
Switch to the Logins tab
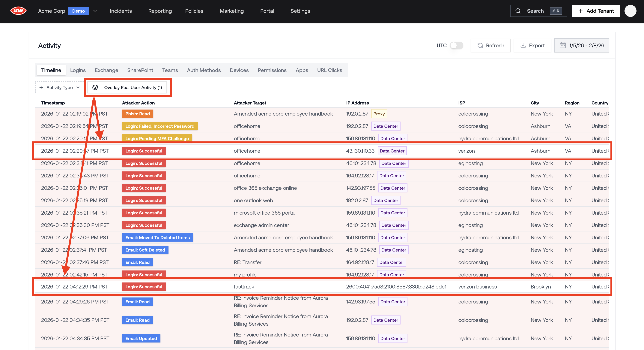tap(78, 70)
